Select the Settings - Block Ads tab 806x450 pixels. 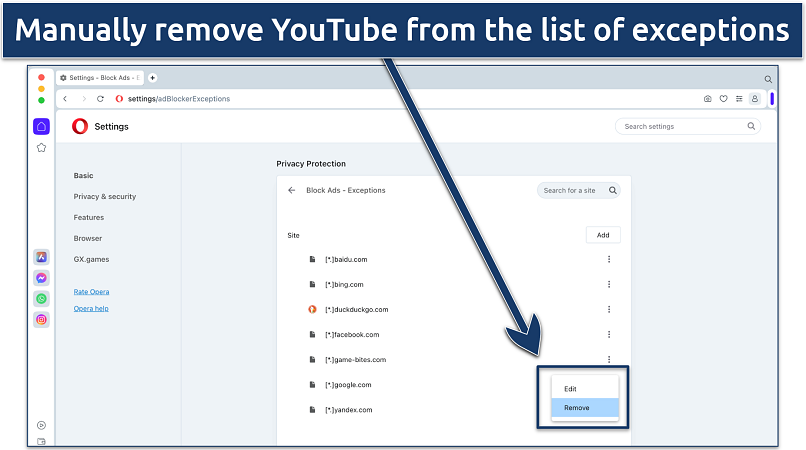[x=100, y=78]
